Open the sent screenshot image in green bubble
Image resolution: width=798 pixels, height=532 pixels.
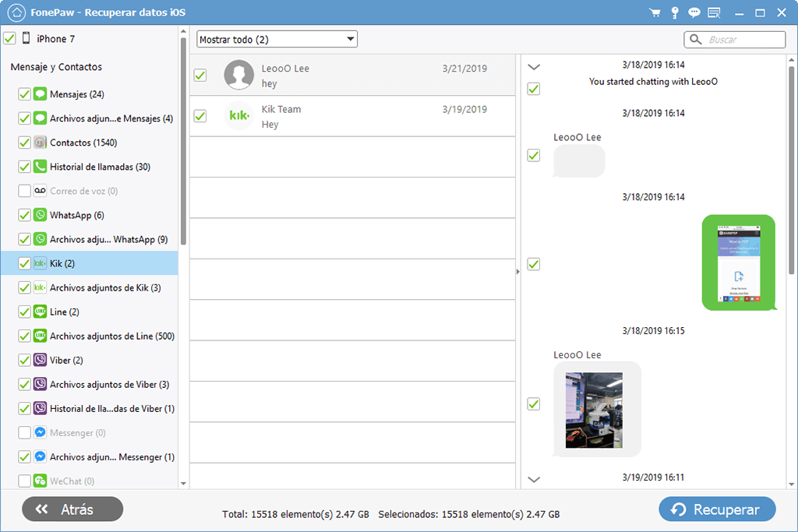pyautogui.click(x=739, y=263)
